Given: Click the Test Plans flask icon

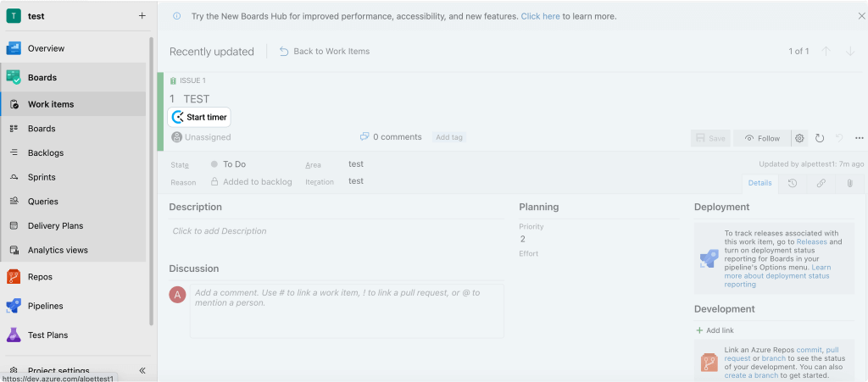Looking at the screenshot, I should [14, 335].
